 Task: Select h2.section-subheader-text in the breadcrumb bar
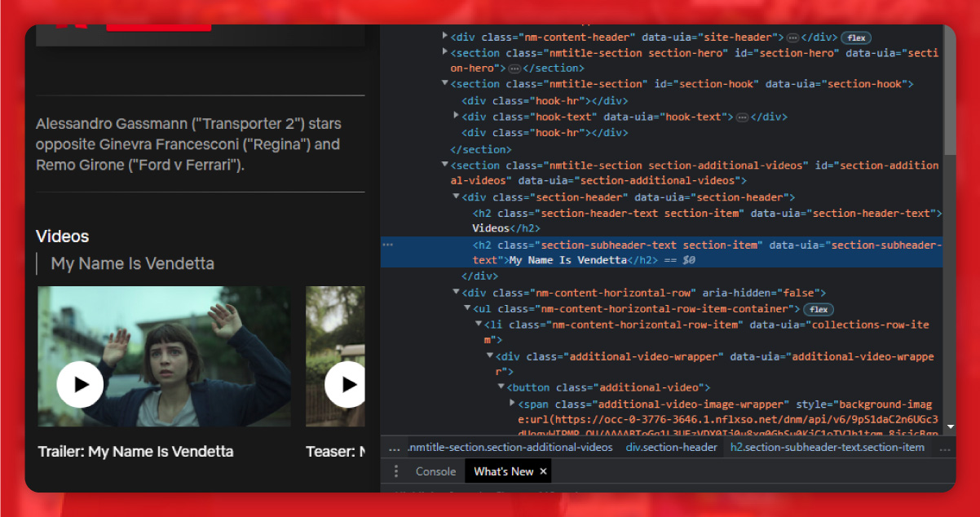(x=828, y=447)
